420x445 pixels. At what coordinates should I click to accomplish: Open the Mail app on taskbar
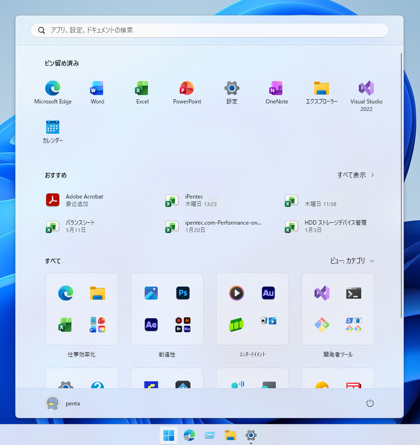pos(210,435)
